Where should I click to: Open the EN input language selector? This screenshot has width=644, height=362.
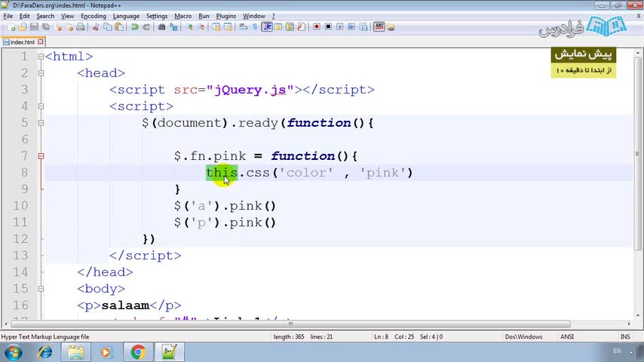point(617,351)
